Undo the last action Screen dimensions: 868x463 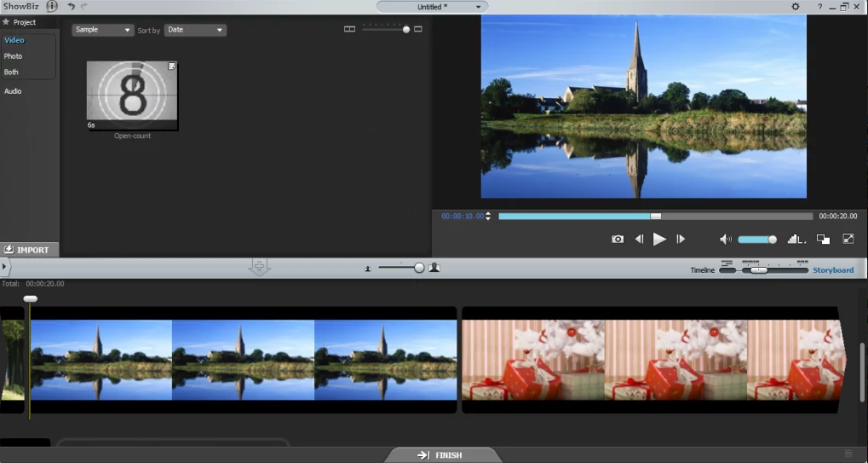pyautogui.click(x=71, y=7)
